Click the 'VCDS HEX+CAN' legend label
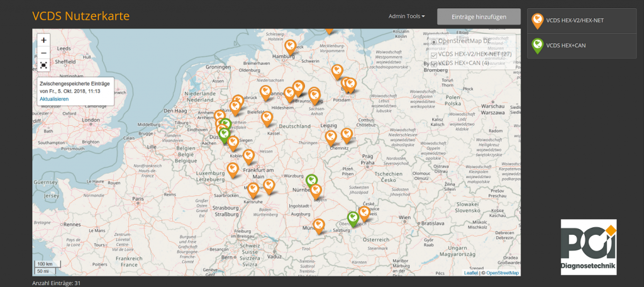 tap(566, 45)
